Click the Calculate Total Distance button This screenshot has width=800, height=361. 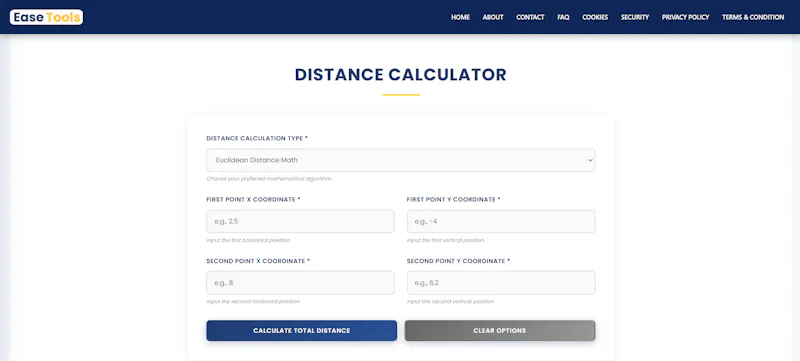[302, 330]
